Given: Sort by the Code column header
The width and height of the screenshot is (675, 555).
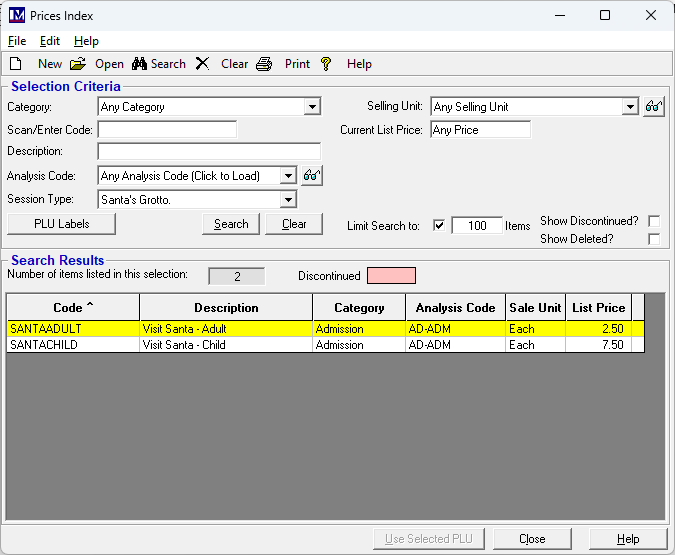Looking at the screenshot, I should point(73,307).
